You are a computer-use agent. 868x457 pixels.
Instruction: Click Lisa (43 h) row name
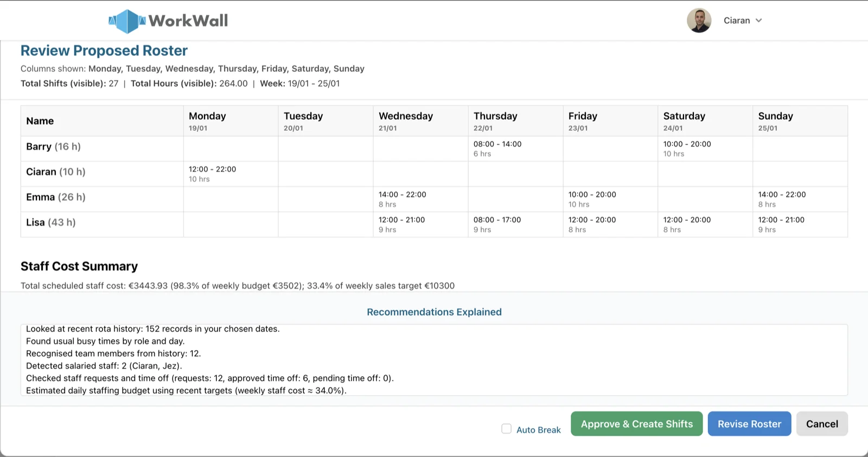click(51, 222)
